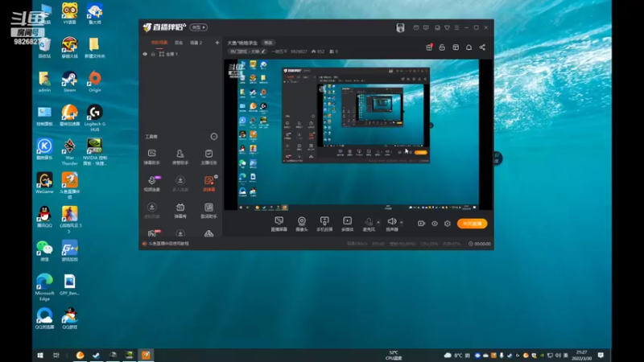Open the 弹幕助手 danmaku assistant tool
The width and height of the screenshot is (644, 362).
pos(151,157)
